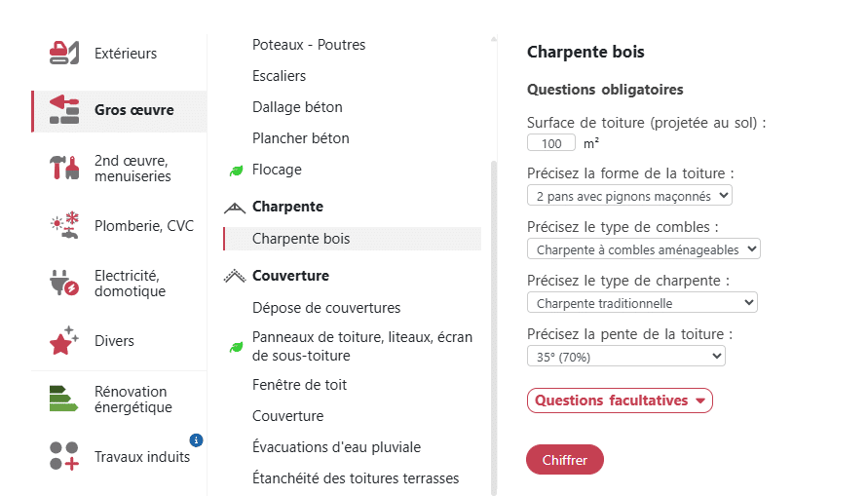Click the Gros œuvre brick trowel icon

[64, 110]
